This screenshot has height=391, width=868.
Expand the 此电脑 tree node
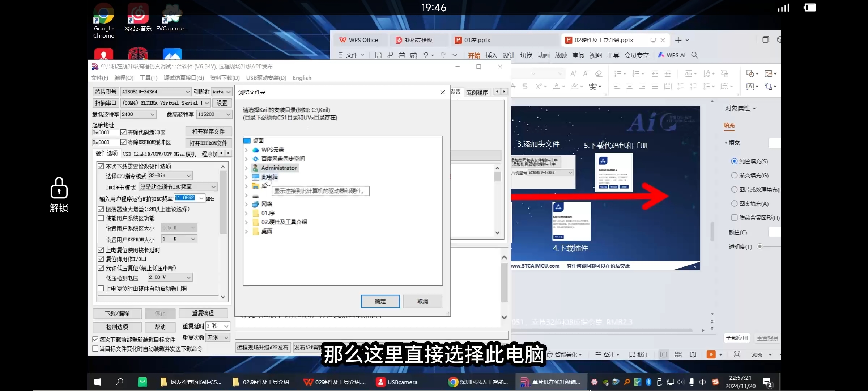(x=247, y=177)
